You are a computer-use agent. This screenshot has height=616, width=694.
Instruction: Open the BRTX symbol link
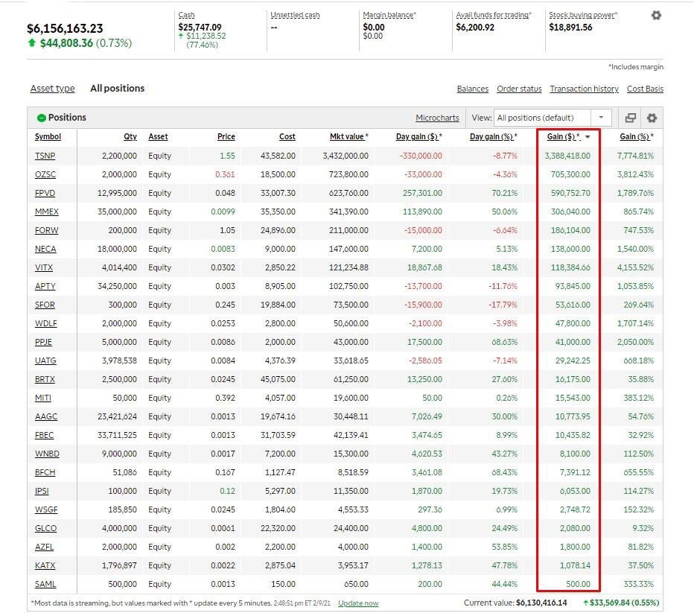tap(45, 379)
